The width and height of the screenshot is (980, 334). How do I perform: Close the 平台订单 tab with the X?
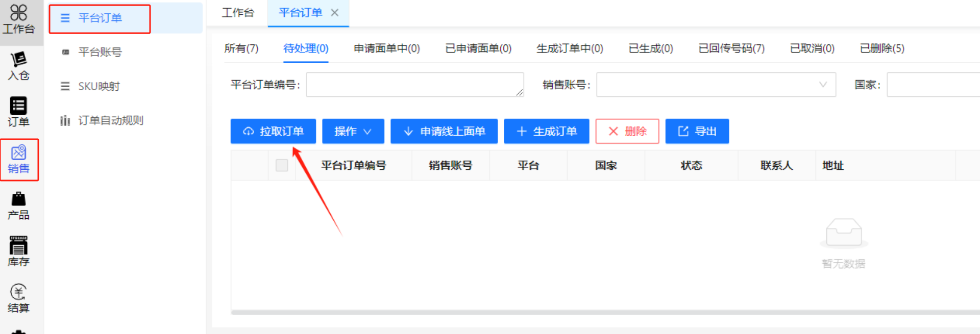click(335, 13)
